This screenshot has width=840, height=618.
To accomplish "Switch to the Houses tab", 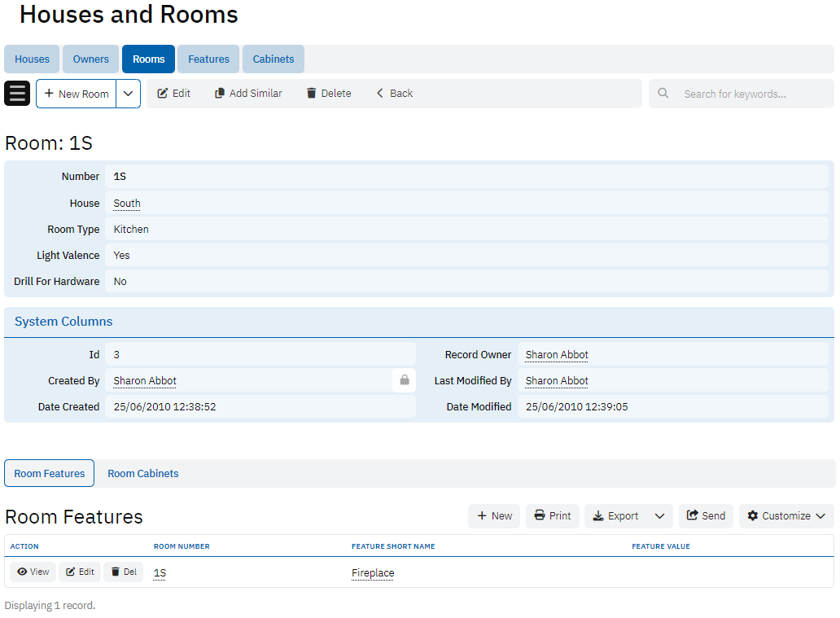I will tap(33, 59).
